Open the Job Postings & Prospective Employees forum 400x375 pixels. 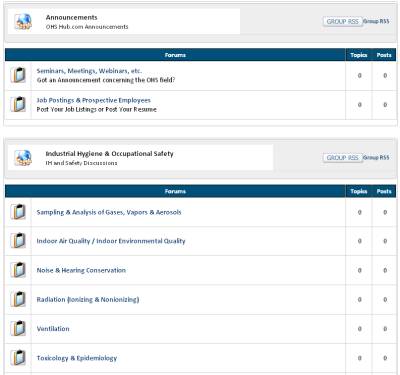point(93,100)
